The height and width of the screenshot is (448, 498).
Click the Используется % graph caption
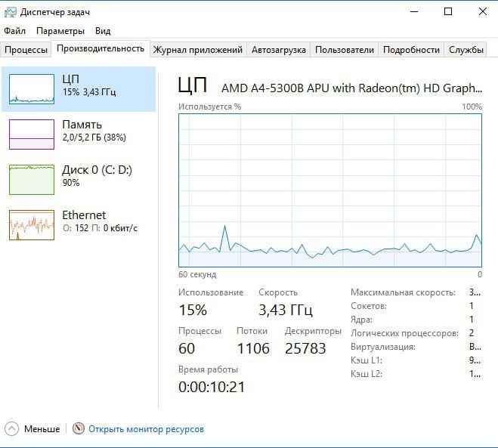209,107
